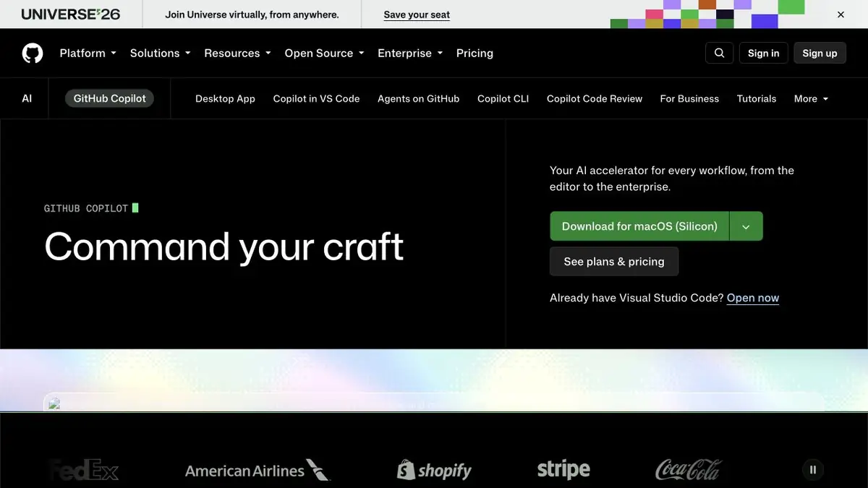Click the Shopify logo

click(434, 471)
